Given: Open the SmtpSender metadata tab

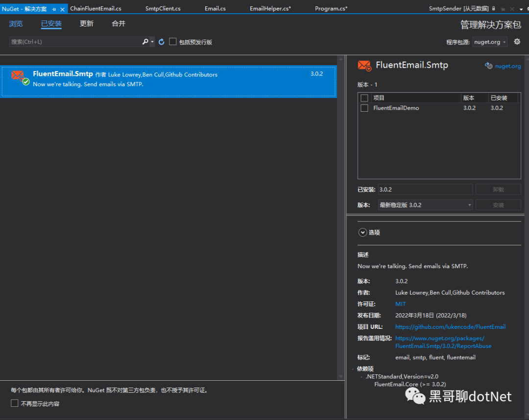Looking at the screenshot, I should point(458,8).
